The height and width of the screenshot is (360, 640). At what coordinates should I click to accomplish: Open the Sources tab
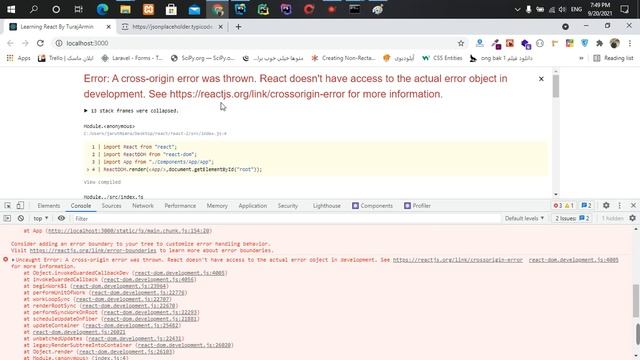[x=111, y=206]
